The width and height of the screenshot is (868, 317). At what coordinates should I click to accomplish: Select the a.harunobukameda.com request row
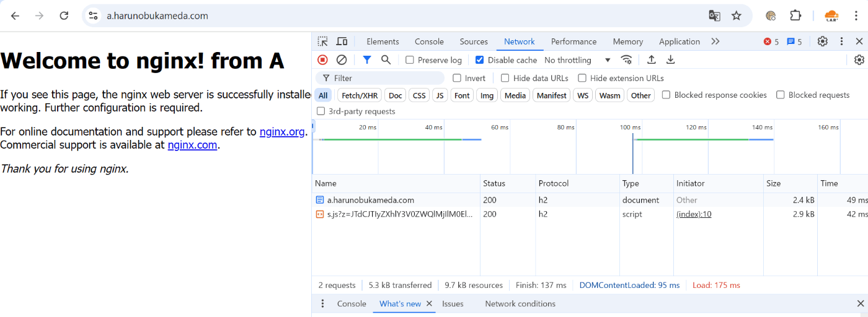590,200
